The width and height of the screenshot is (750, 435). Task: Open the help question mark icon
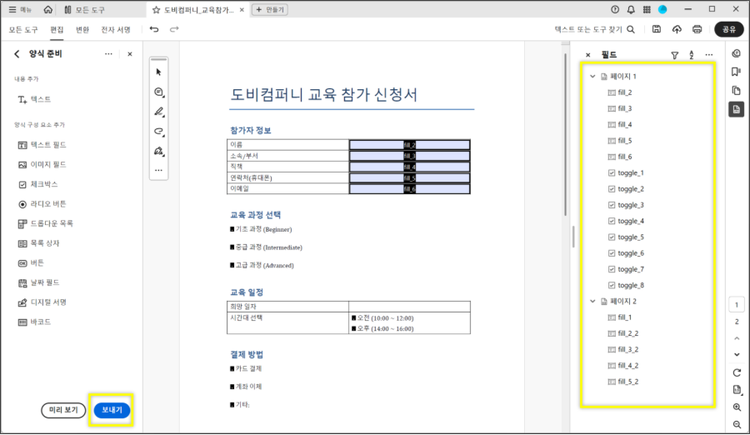point(615,10)
